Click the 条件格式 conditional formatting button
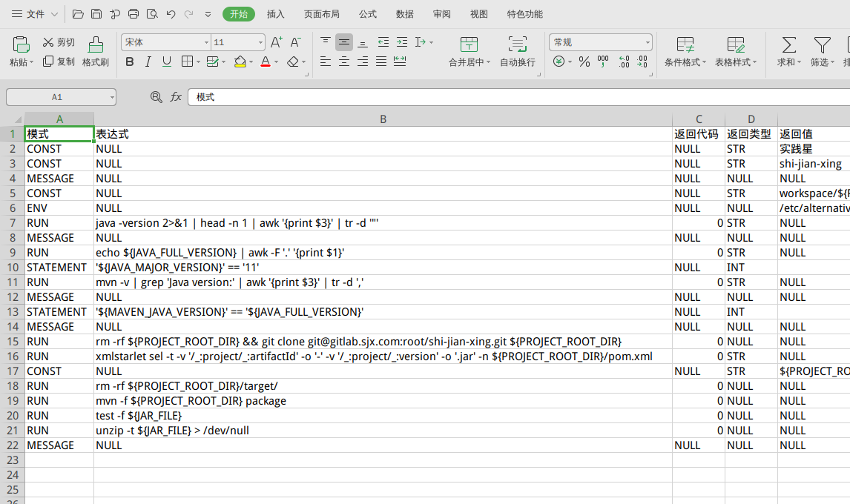 coord(685,52)
